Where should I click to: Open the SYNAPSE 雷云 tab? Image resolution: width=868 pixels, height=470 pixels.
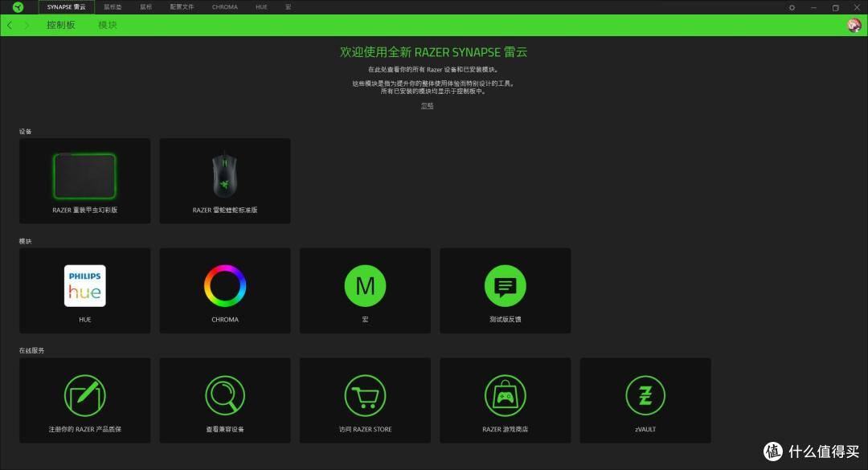(x=67, y=7)
